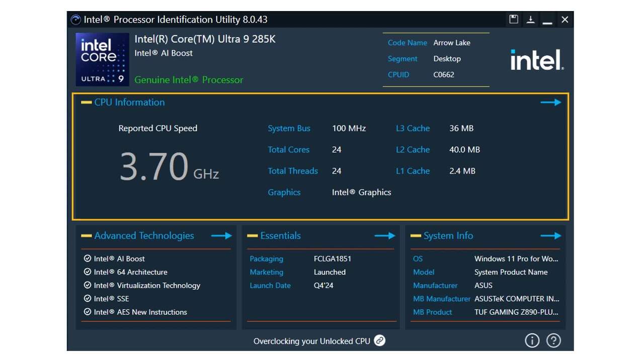Screen dimensions: 644x362
Task: Click the Intel logo at top right
Action: [x=537, y=60]
